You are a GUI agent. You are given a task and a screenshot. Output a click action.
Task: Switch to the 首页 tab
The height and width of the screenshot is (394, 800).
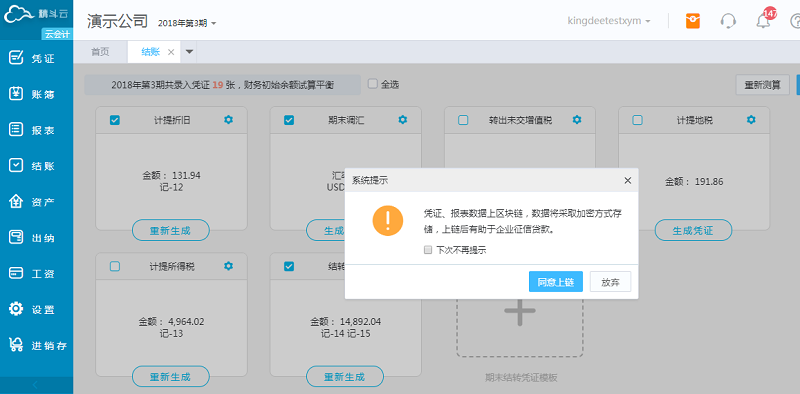[100, 52]
